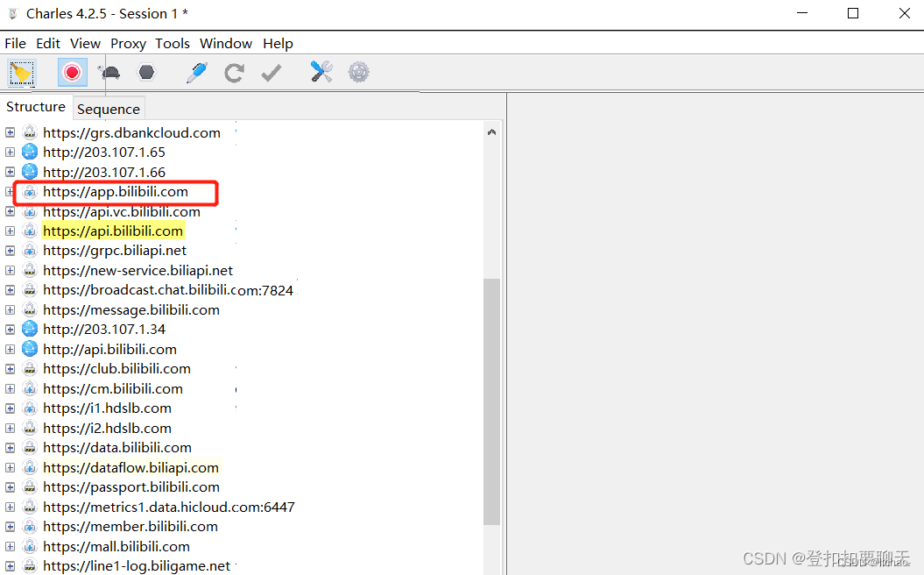Image resolution: width=924 pixels, height=575 pixels.
Task: Switch to the Structure tab
Action: (35, 107)
